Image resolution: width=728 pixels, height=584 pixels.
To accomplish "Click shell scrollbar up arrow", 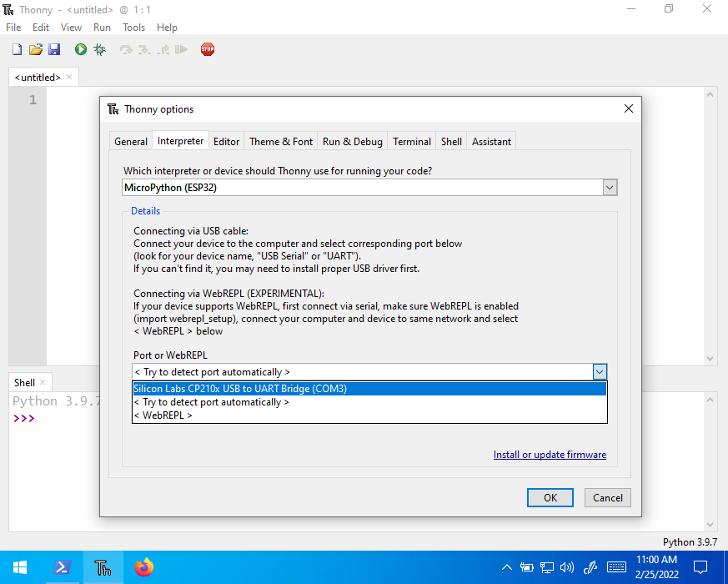I will (x=710, y=400).
